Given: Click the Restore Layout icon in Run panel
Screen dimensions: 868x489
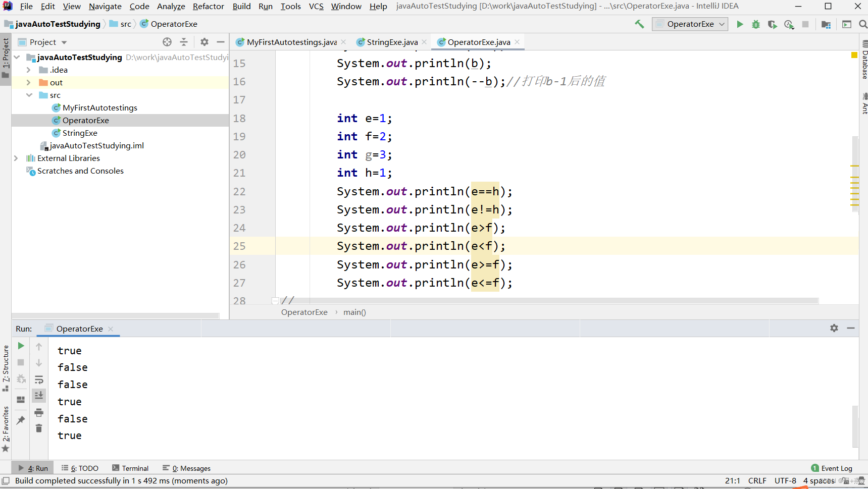Looking at the screenshot, I should (x=21, y=400).
